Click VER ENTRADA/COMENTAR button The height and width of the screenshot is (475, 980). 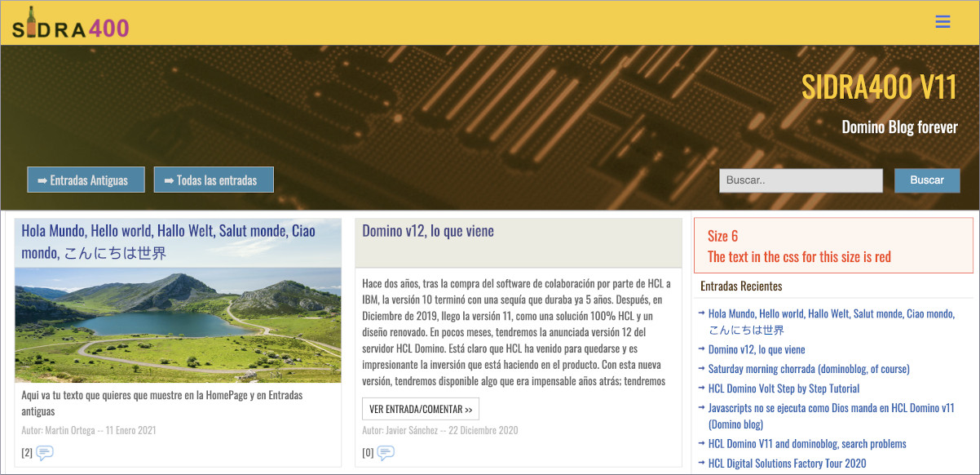(x=421, y=409)
